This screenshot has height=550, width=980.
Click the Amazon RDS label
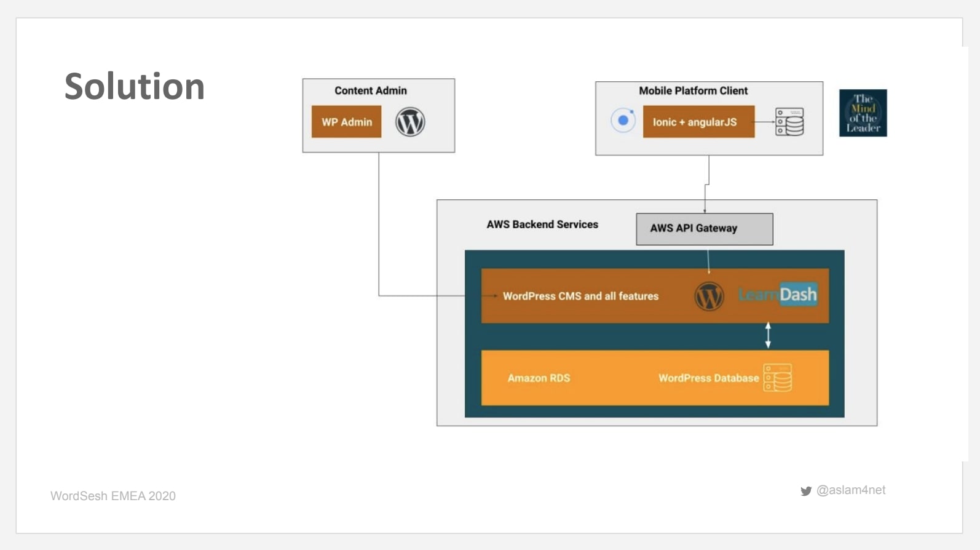point(539,378)
